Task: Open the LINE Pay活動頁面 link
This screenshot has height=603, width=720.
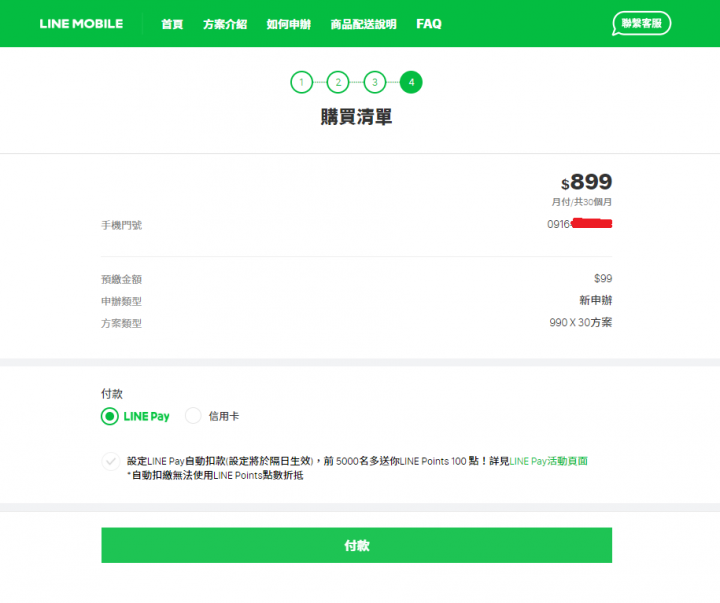Action: [549, 461]
